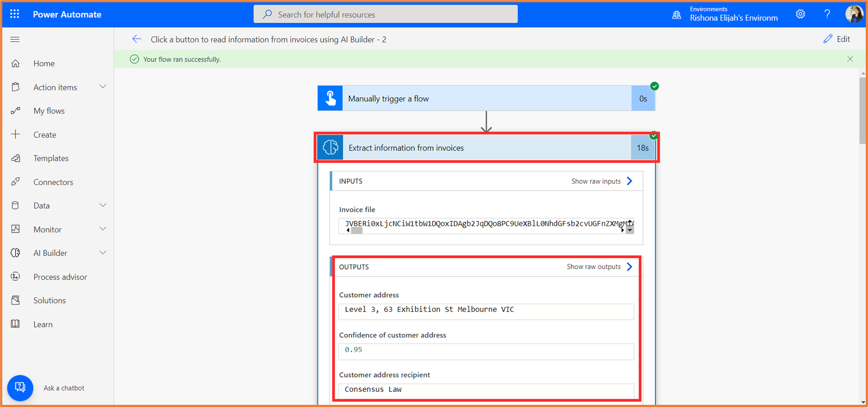The image size is (868, 407).
Task: Open the Connectors page
Action: [x=53, y=182]
